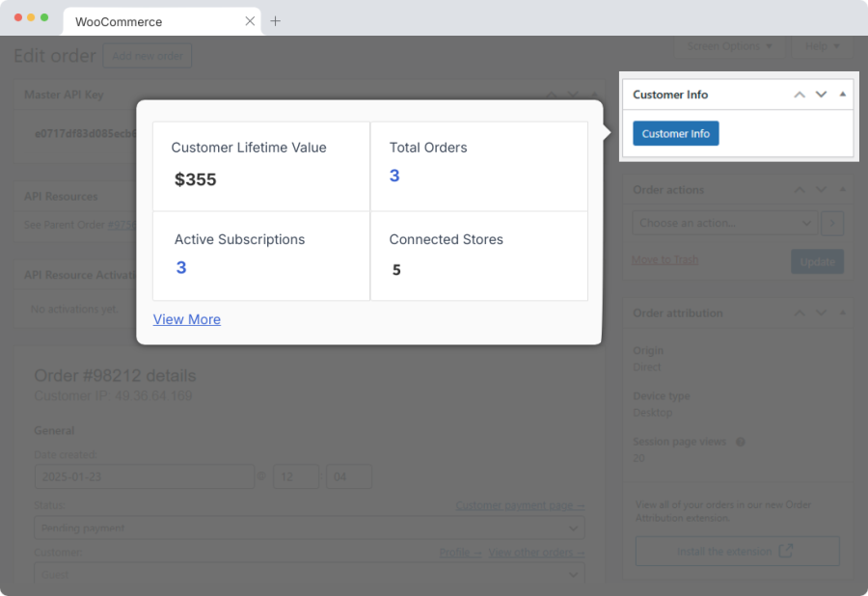Screen dimensions: 868x596
Task: Click Session page views help icon
Action: point(741,442)
